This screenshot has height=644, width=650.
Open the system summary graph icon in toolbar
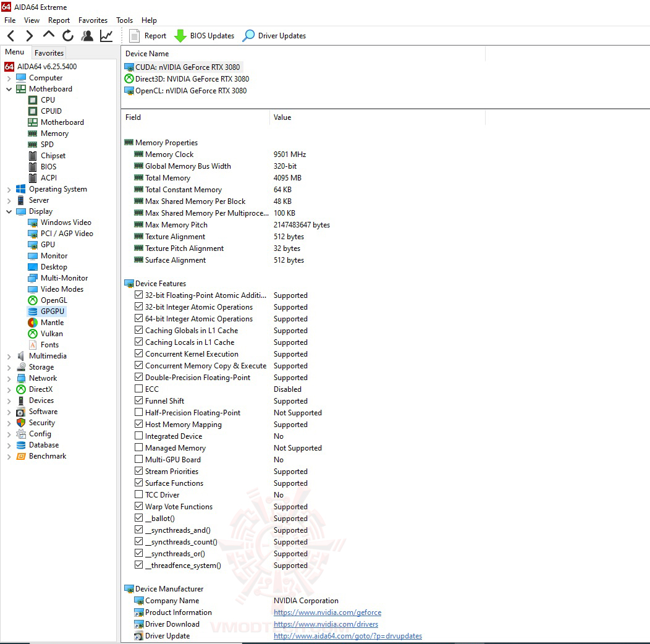point(106,35)
